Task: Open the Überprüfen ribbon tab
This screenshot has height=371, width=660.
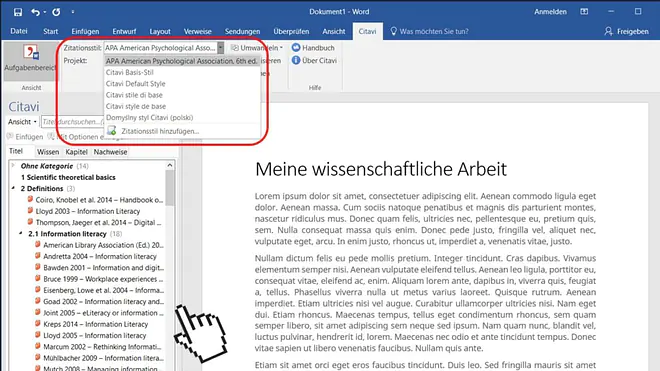Action: 291,31
